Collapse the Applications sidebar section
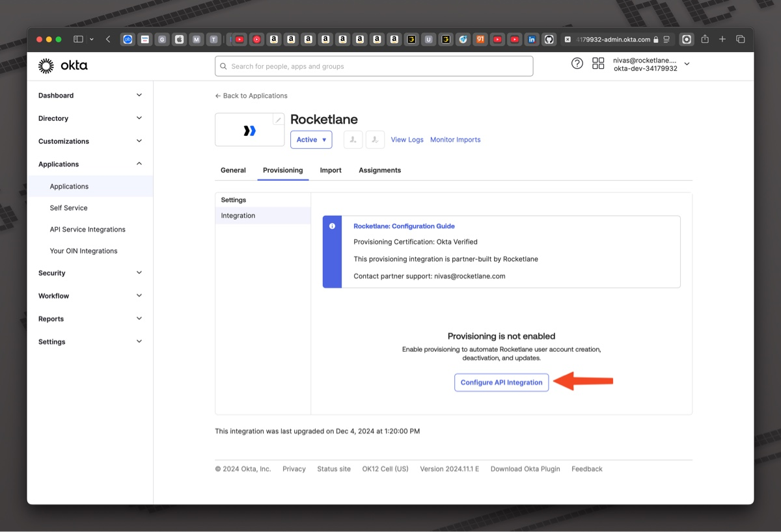The height and width of the screenshot is (532, 781). pyautogui.click(x=90, y=164)
